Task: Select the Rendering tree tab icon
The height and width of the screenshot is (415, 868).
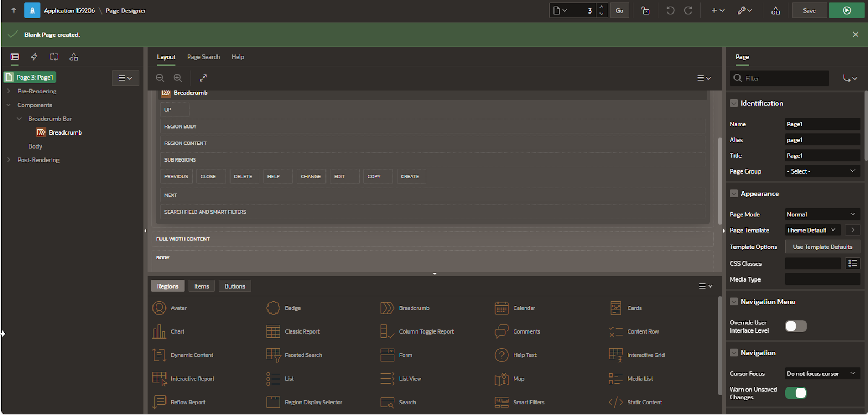Action: (15, 56)
